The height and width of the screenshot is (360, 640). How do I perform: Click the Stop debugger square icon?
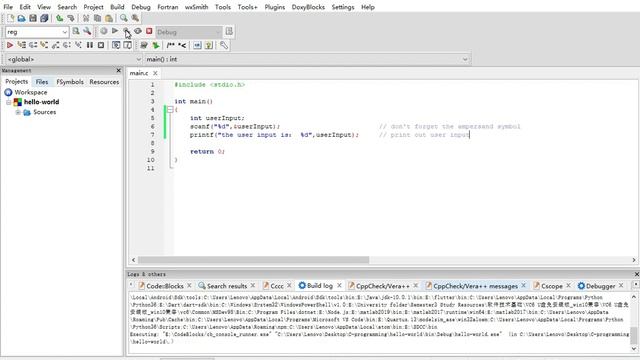click(x=101, y=45)
